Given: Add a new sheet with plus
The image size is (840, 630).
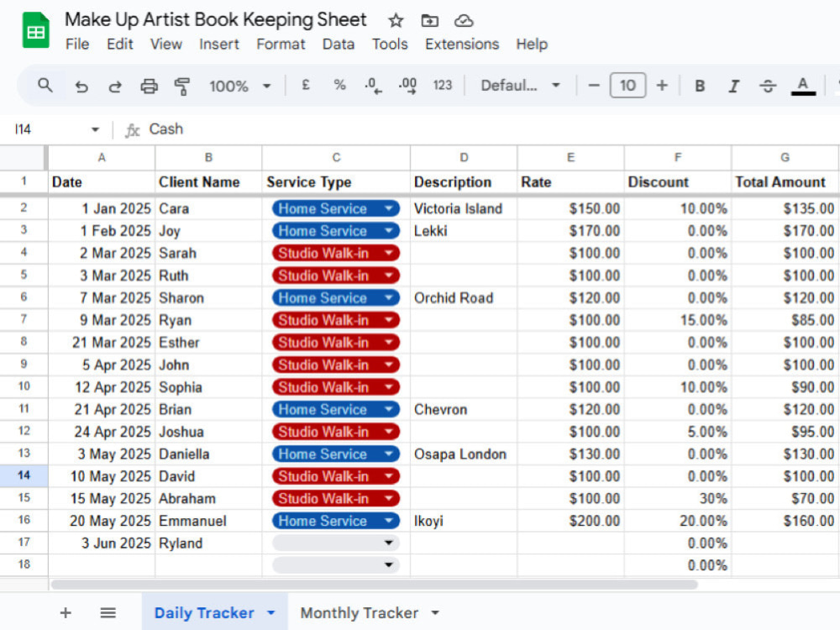Looking at the screenshot, I should point(66,613).
